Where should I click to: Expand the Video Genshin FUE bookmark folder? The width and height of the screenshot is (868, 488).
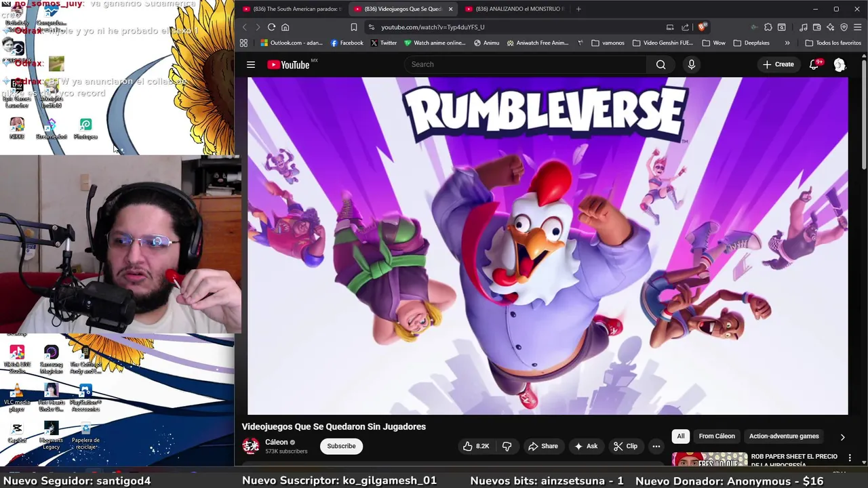[x=663, y=43]
